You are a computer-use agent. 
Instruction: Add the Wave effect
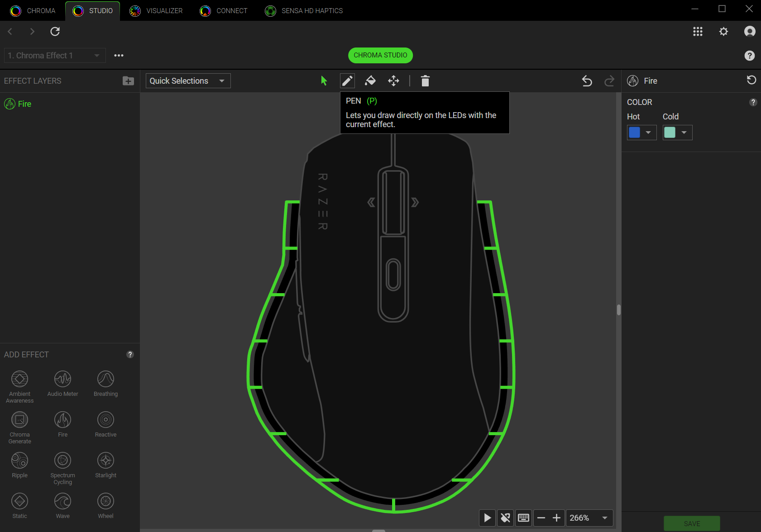tap(62, 506)
